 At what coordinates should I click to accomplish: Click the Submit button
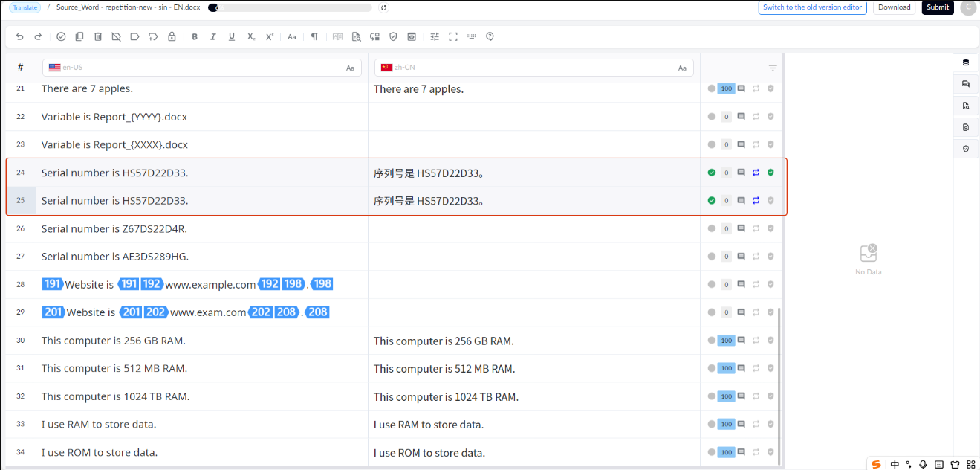[938, 7]
